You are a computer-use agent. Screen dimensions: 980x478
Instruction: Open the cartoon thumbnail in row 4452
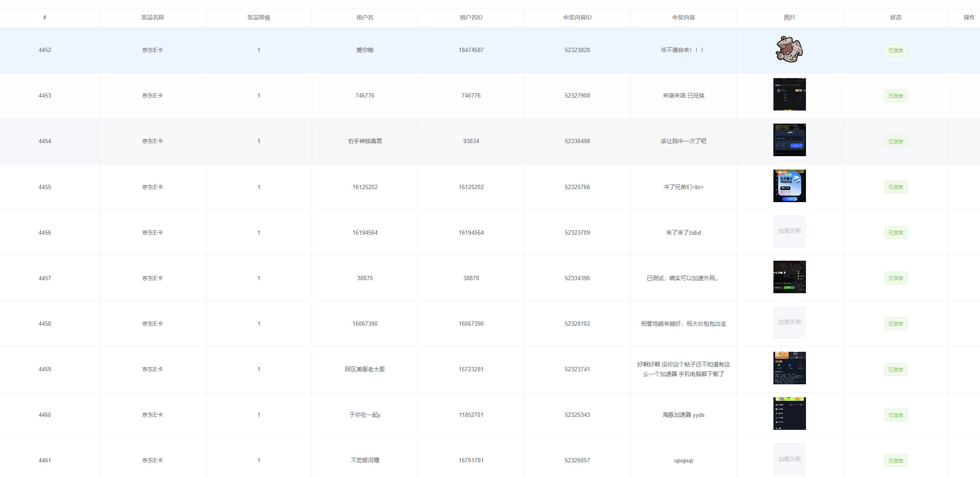pyautogui.click(x=789, y=49)
